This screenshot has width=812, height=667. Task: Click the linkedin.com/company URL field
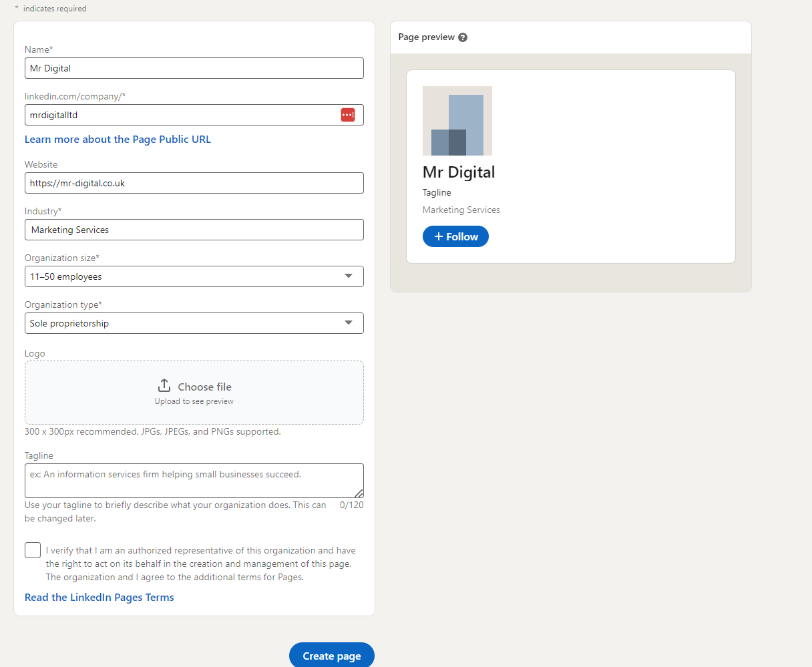[x=180, y=115]
